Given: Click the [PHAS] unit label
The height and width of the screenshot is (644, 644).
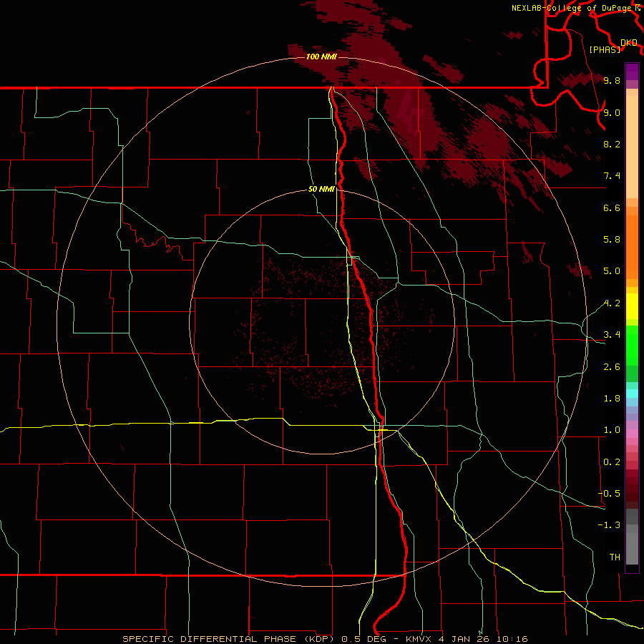Looking at the screenshot, I should point(605,49).
